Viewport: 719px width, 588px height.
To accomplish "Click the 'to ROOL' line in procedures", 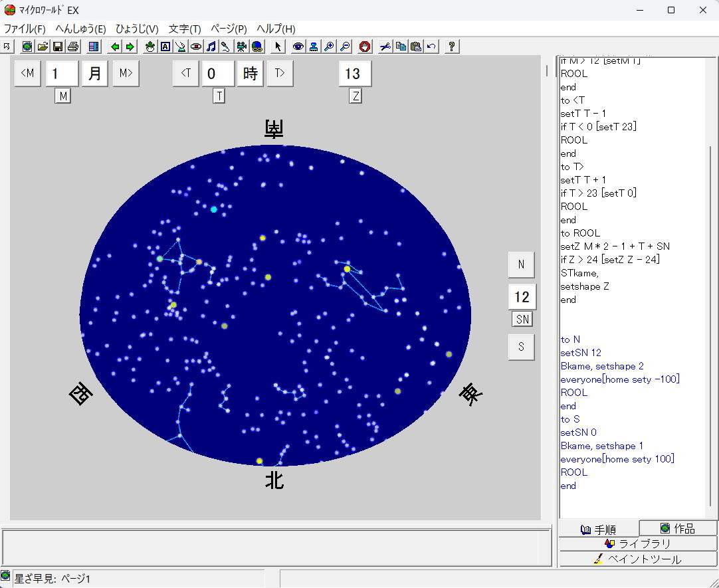I will [580, 233].
